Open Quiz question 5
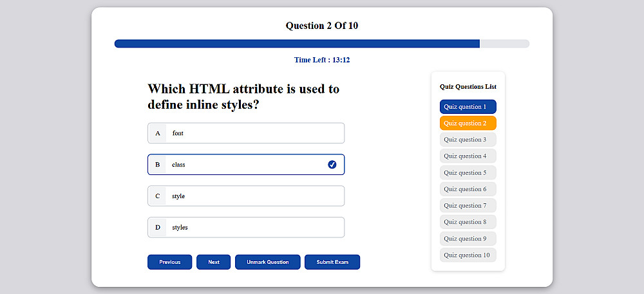Viewport: 644px width, 294px height. click(468, 172)
